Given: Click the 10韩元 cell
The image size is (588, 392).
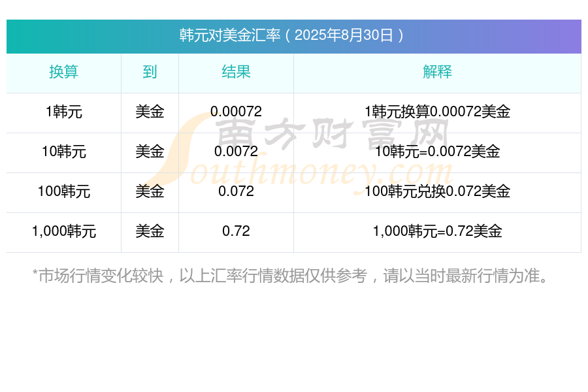Looking at the screenshot, I should [x=64, y=152].
